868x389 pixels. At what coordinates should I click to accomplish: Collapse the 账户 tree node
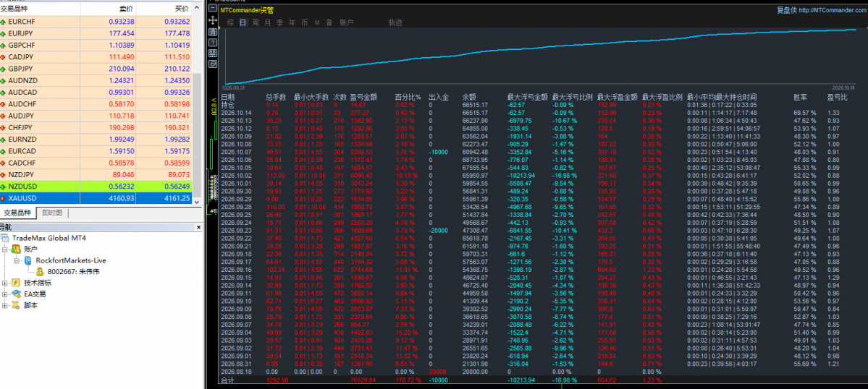click(5, 249)
